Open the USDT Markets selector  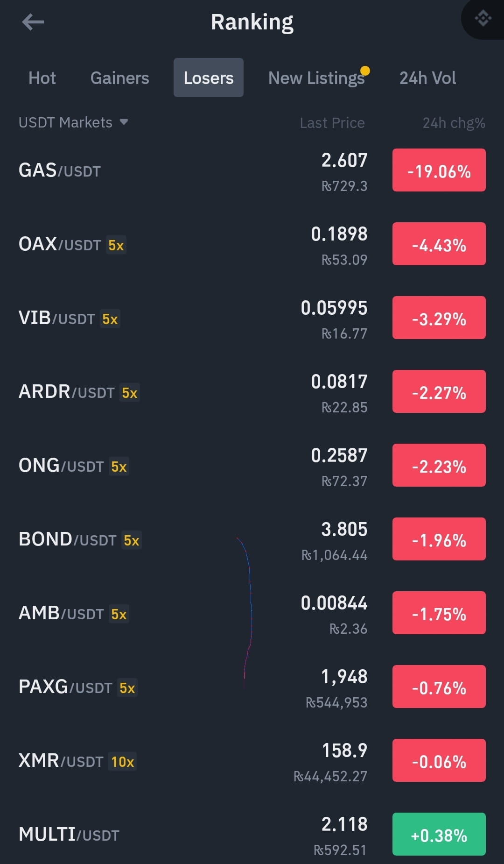(x=73, y=122)
